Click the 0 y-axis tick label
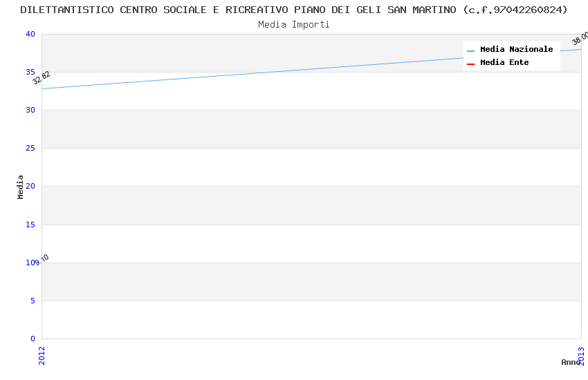588x380 pixels. point(32,339)
